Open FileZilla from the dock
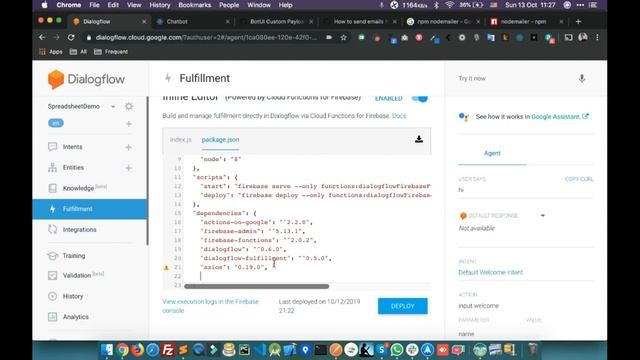The width and height of the screenshot is (640, 360). 168,350
